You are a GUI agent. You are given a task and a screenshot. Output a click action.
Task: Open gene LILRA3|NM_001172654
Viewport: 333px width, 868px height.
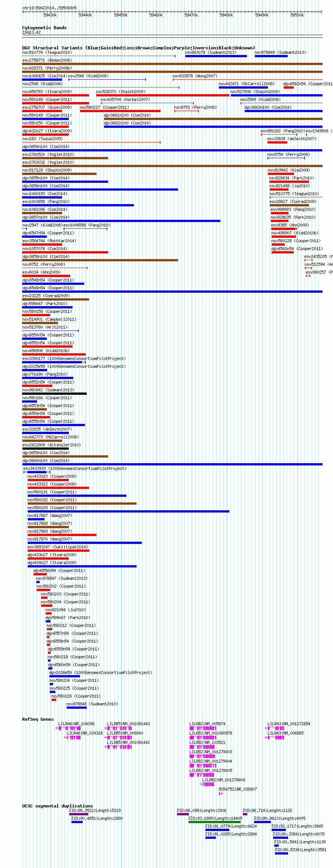coord(289,724)
